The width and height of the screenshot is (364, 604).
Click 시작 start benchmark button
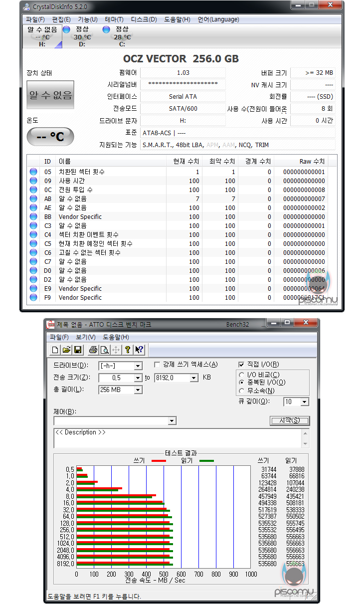click(x=290, y=420)
